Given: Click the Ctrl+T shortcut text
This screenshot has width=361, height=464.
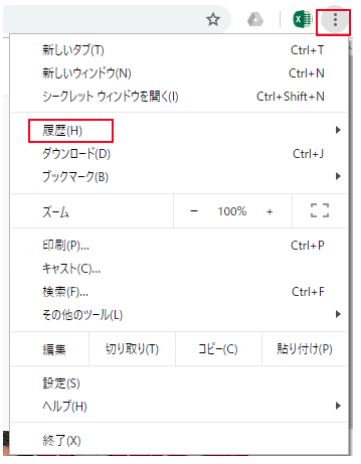Looking at the screenshot, I should 307,50.
